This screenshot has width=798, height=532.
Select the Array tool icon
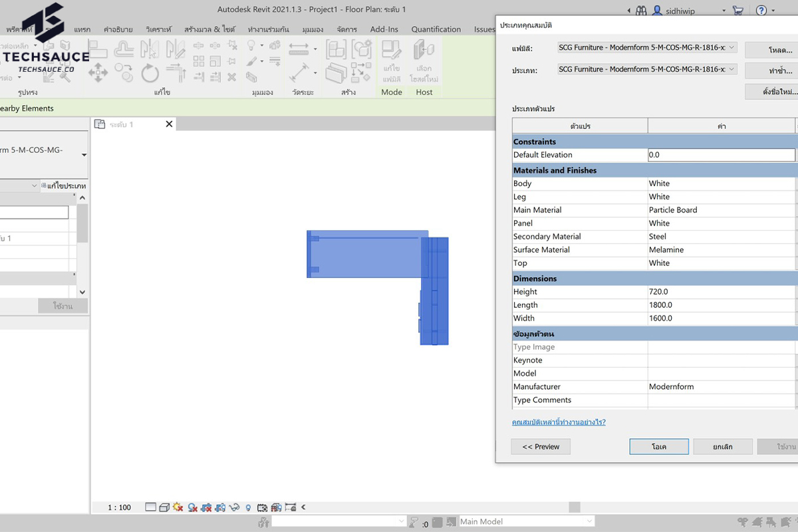199,62
